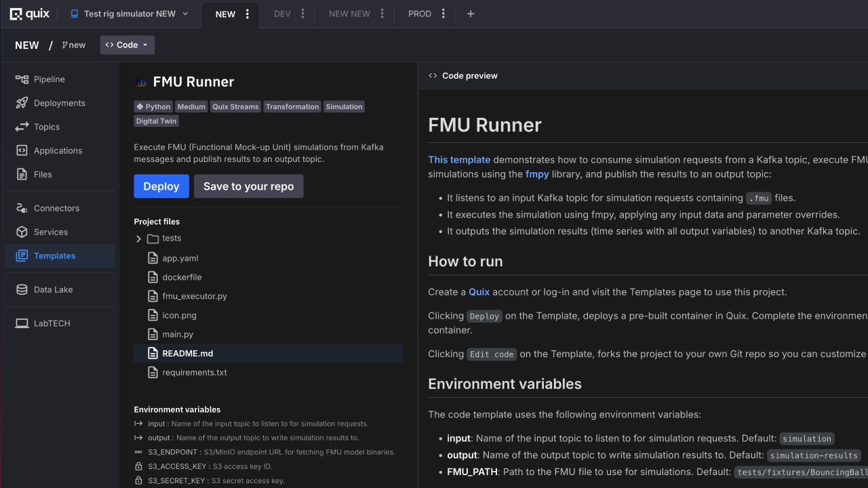Follow the fmpy link in README
This screenshot has width=868, height=488.
click(537, 174)
